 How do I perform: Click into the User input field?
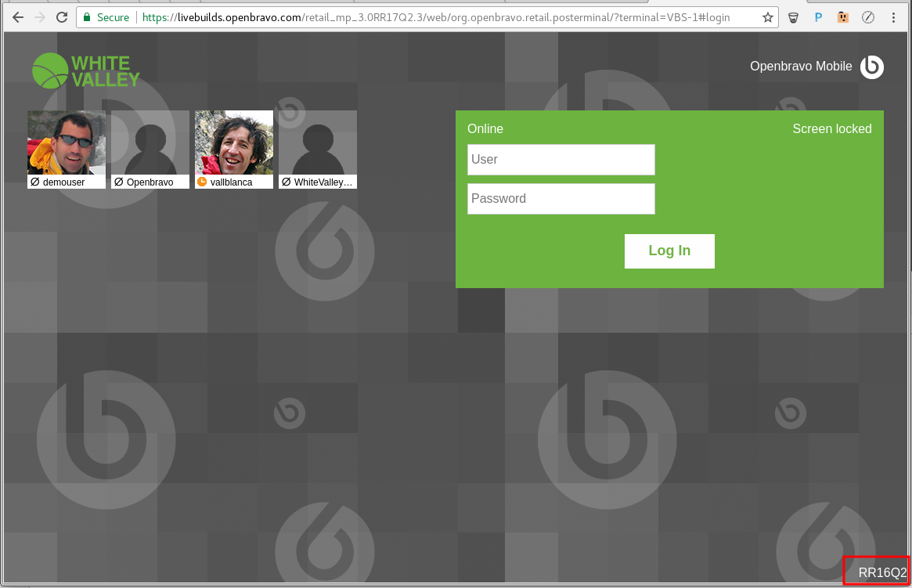pos(561,160)
